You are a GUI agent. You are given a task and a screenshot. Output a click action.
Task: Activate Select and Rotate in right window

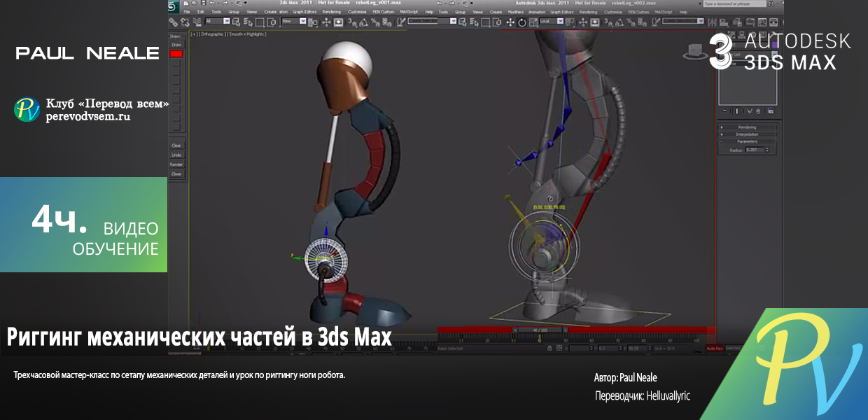521,22
